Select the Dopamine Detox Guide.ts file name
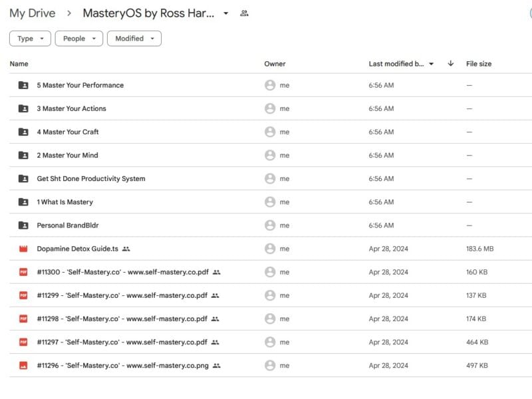 click(x=78, y=249)
